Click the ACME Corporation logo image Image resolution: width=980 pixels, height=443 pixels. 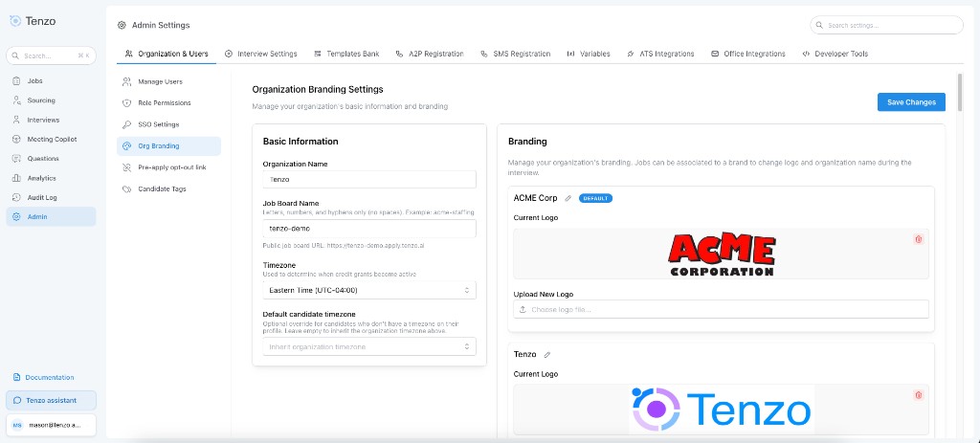(x=722, y=254)
